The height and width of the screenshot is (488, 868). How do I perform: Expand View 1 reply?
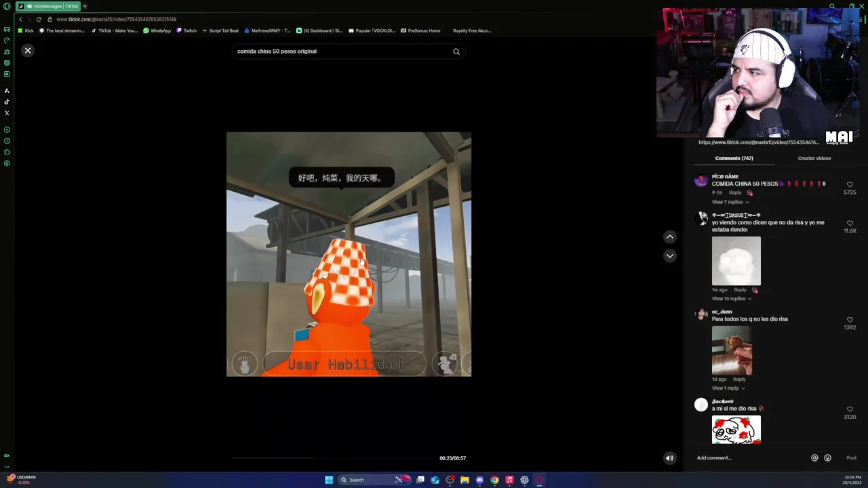[x=728, y=388]
